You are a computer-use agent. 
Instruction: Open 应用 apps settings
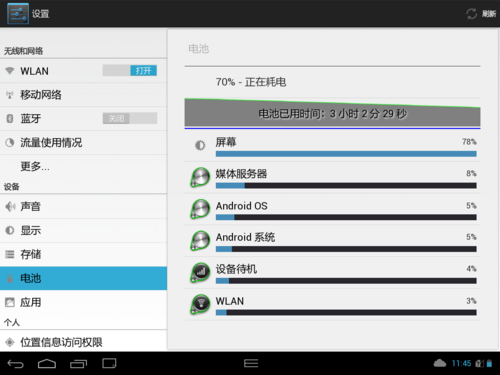[83, 302]
